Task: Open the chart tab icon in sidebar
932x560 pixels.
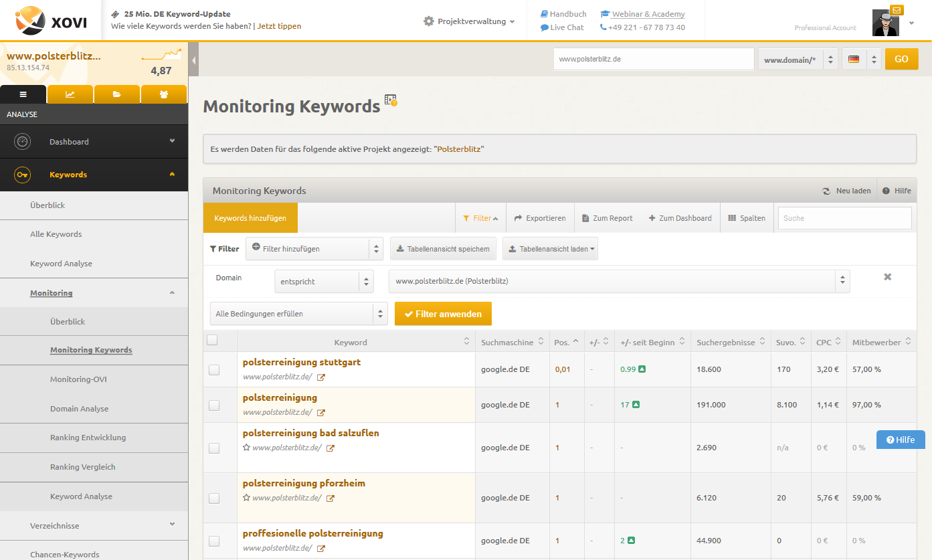Action: 70,94
